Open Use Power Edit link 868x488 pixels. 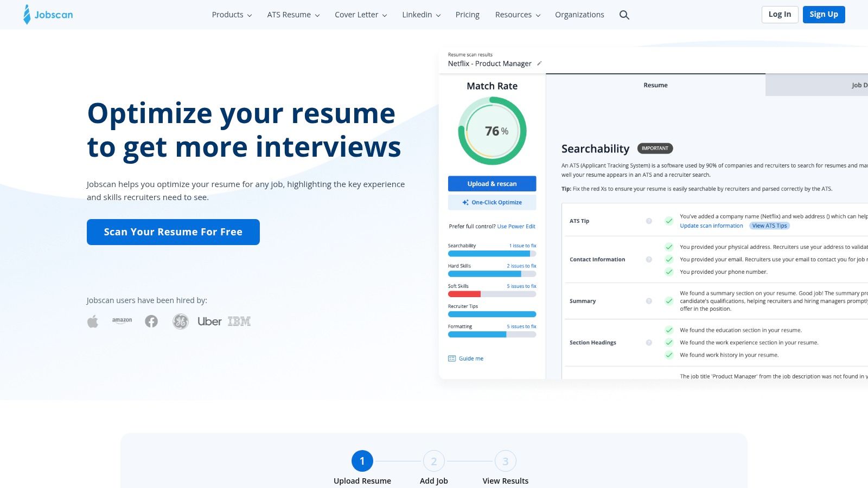(516, 226)
